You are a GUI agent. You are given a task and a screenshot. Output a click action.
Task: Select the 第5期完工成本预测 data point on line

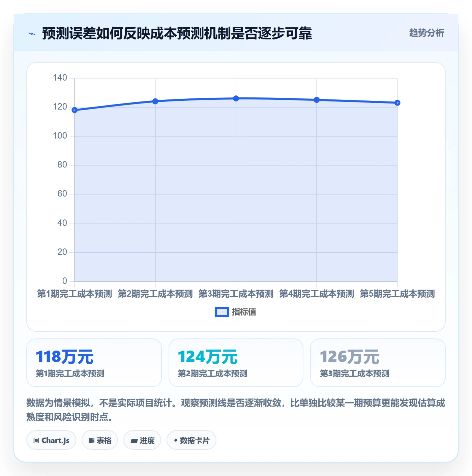click(397, 103)
